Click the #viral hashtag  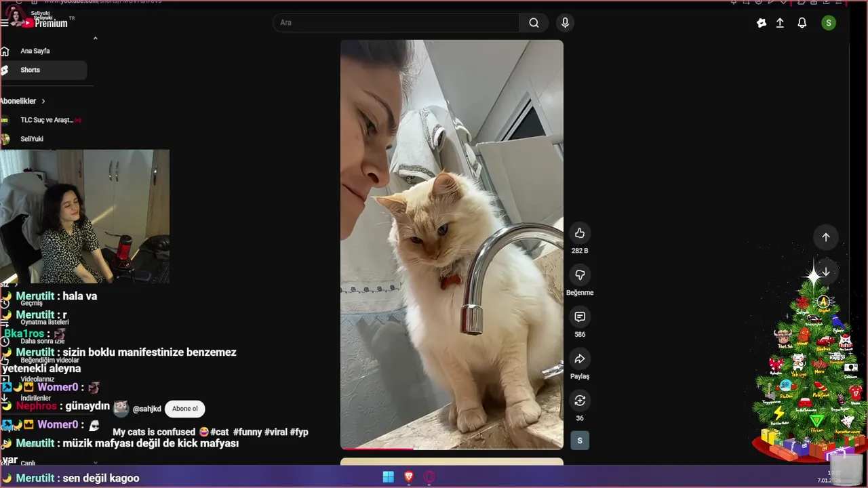(276, 432)
